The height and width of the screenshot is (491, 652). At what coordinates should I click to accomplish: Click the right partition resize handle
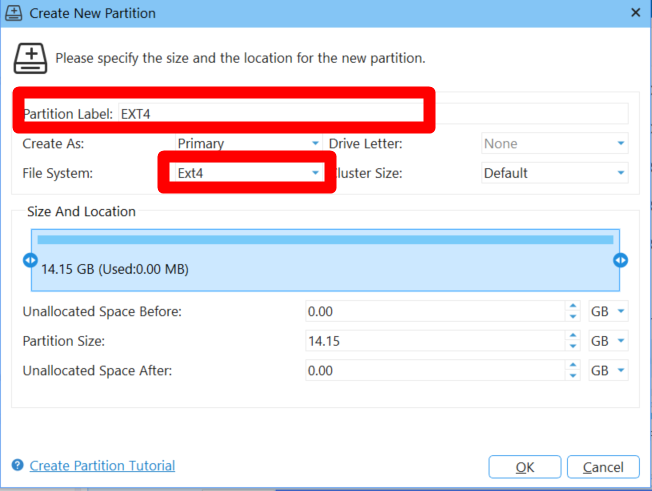[x=620, y=260]
